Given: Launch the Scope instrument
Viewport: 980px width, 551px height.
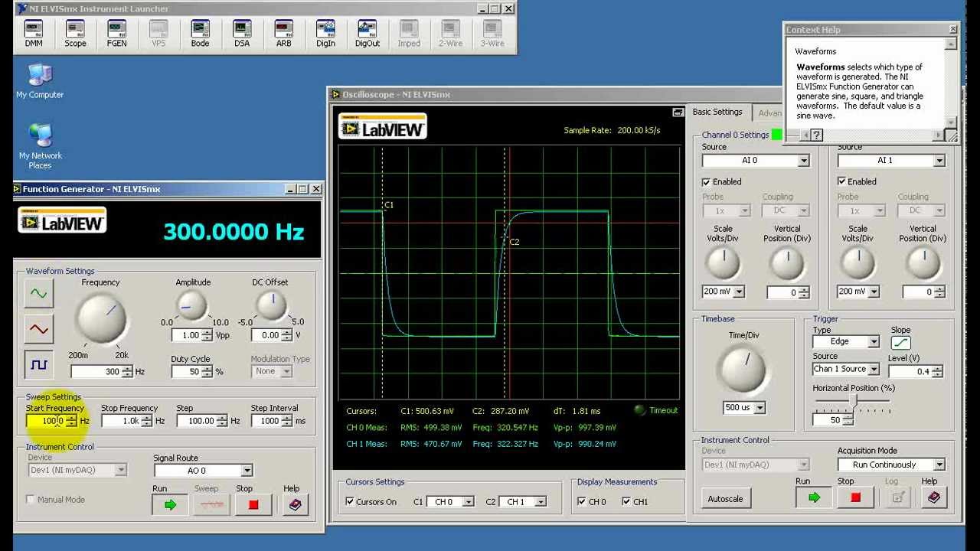Looking at the screenshot, I should pos(75,34).
